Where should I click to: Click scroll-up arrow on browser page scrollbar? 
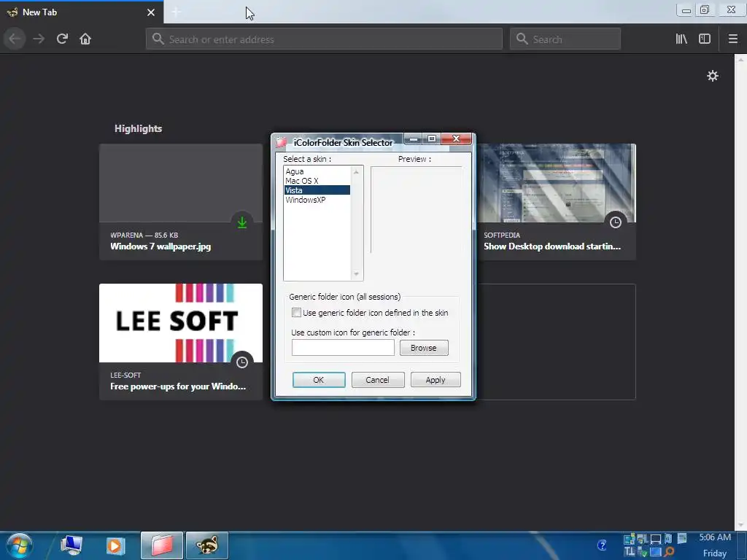740,61
